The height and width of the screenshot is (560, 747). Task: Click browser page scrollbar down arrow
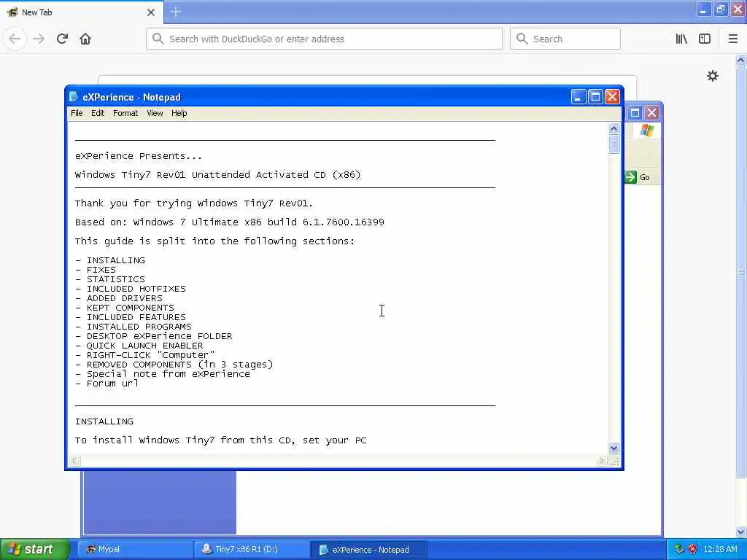740,532
